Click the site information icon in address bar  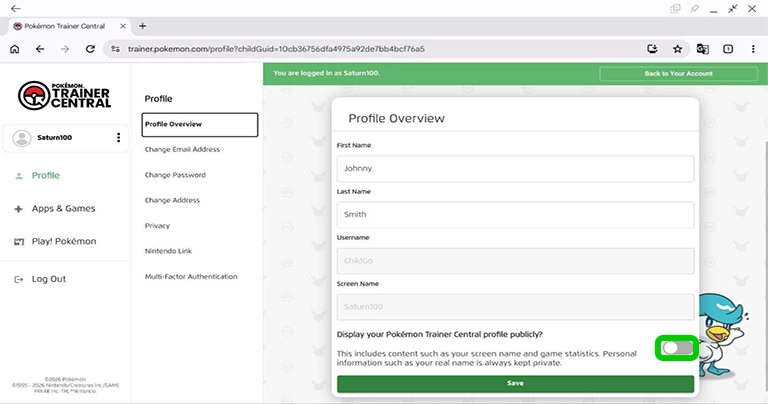115,49
